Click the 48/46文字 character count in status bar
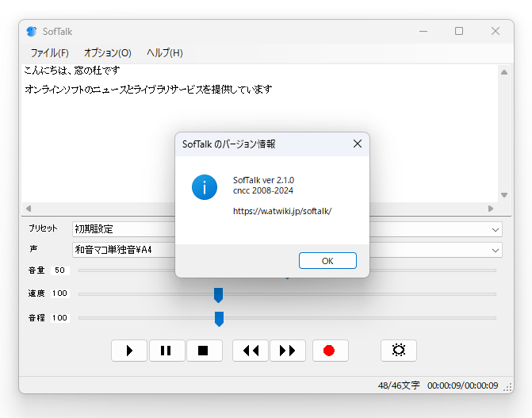 pos(399,385)
